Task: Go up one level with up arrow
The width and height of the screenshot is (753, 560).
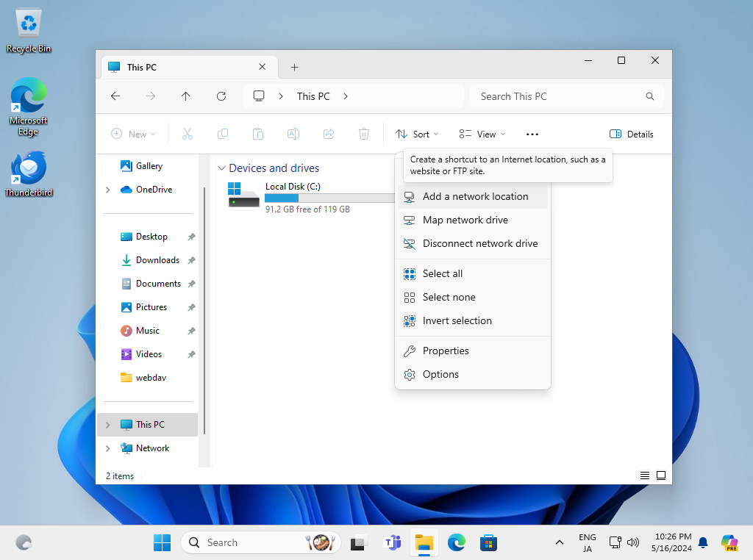Action: [186, 96]
